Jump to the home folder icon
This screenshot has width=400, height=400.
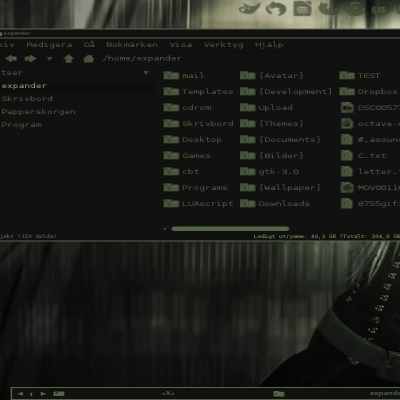coord(88,59)
